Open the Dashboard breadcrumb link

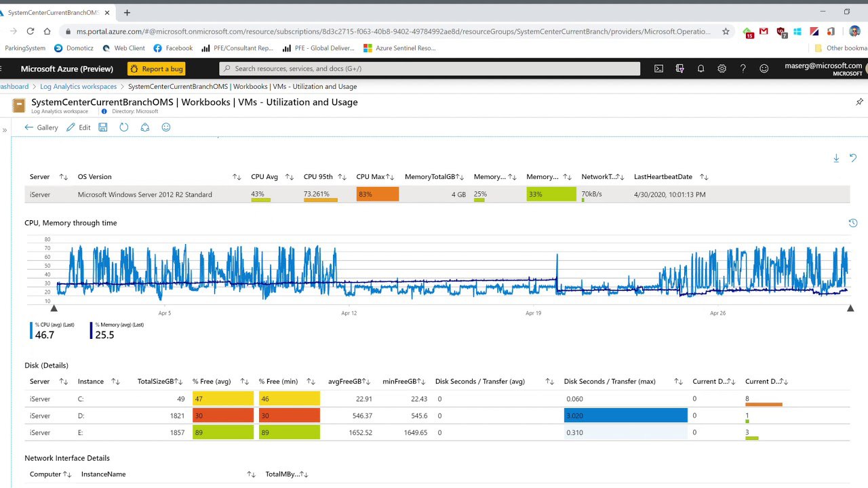click(x=14, y=87)
